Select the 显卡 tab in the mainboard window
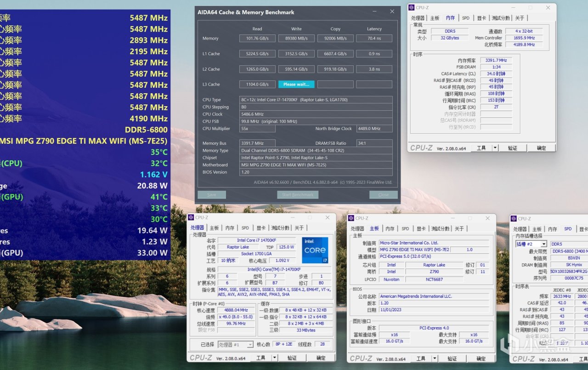The width and height of the screenshot is (588, 370). 421,228
